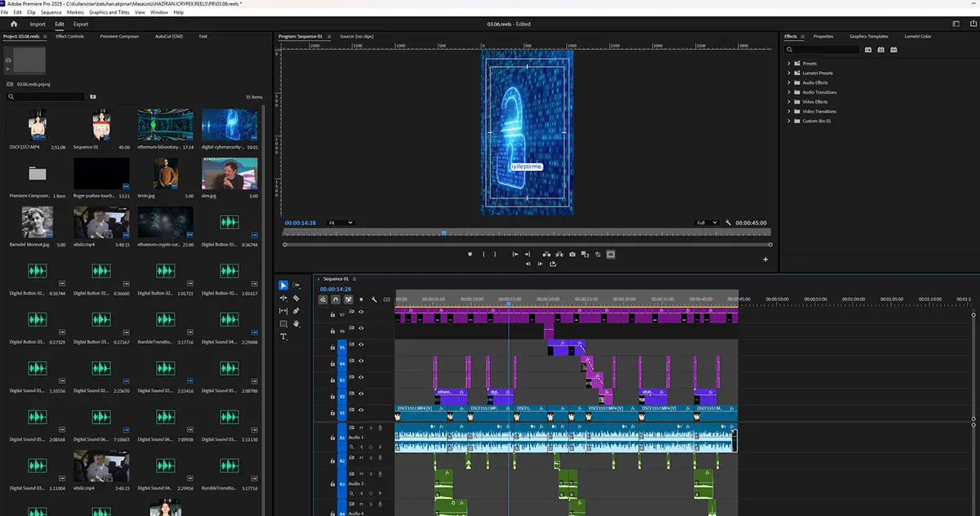Click the Program monitor playhead
Viewport: 980px width, 516px height.
tap(443, 233)
